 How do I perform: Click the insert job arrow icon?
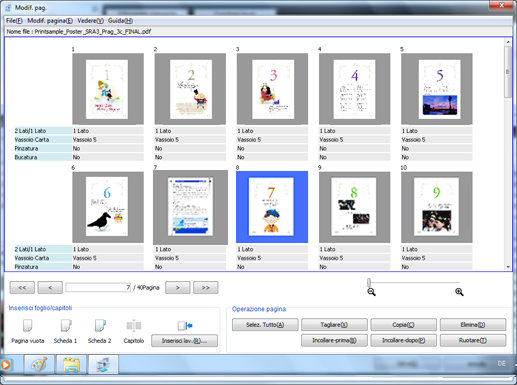[185, 325]
